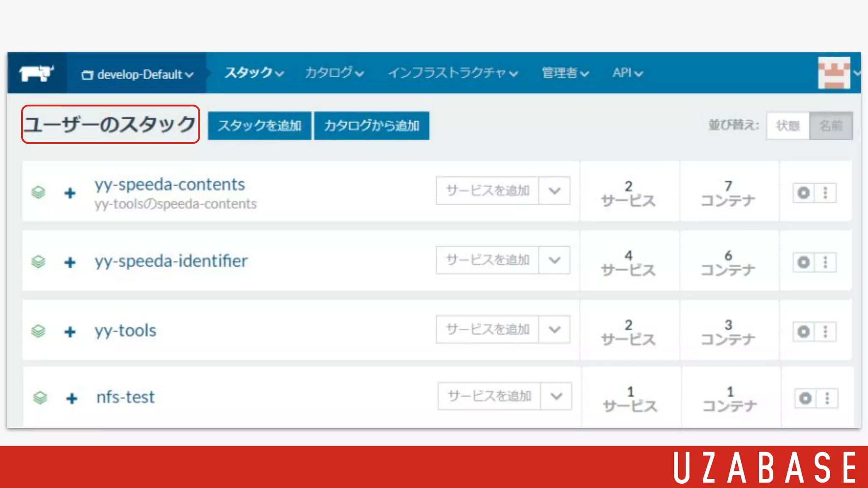Click スタックを追加 button
The image size is (868, 488).
point(259,125)
